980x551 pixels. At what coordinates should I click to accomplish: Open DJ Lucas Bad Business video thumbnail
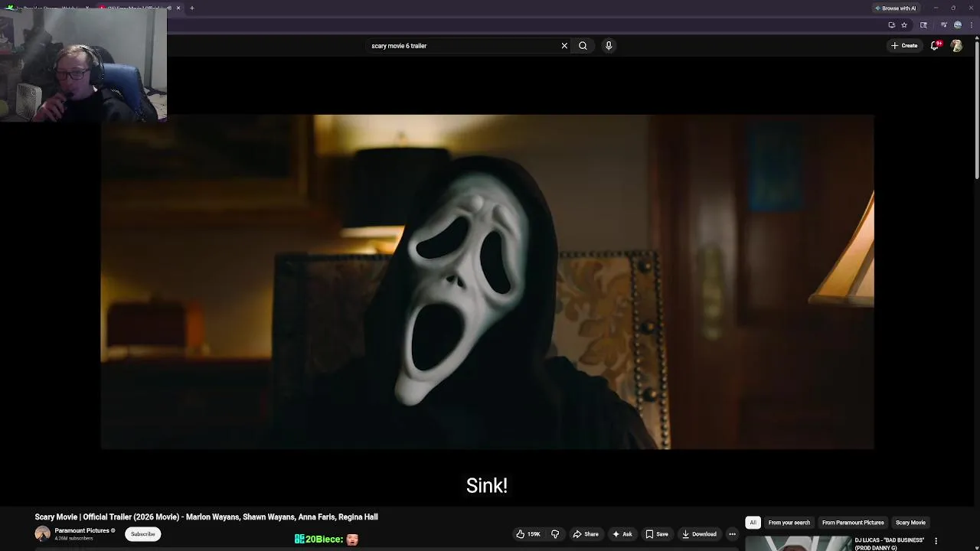coord(799,543)
